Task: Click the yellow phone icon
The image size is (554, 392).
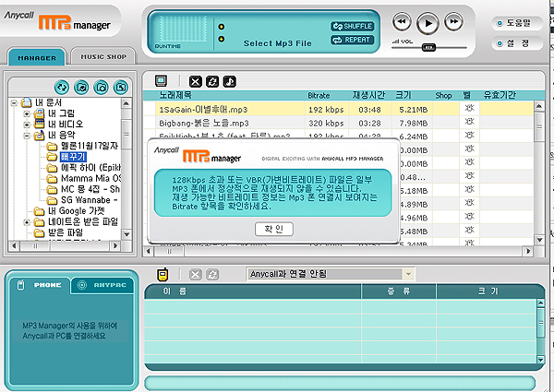Action: (163, 275)
